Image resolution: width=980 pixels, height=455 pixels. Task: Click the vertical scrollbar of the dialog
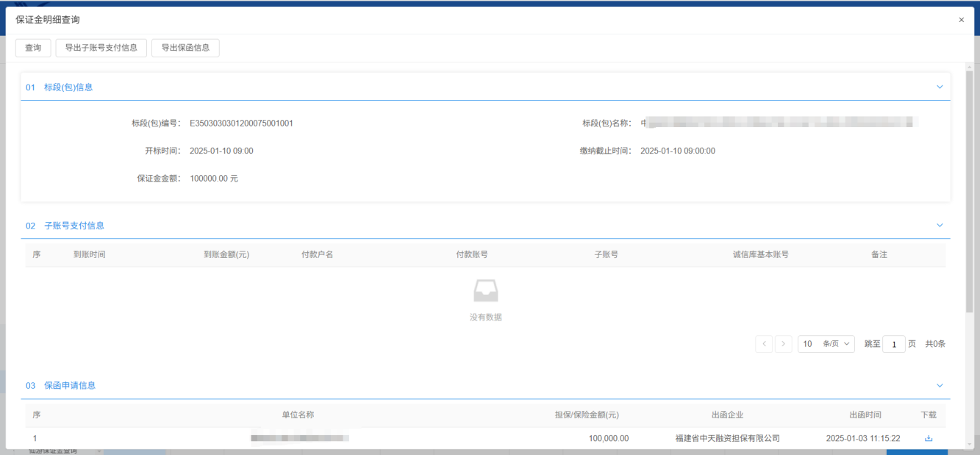[970, 184]
